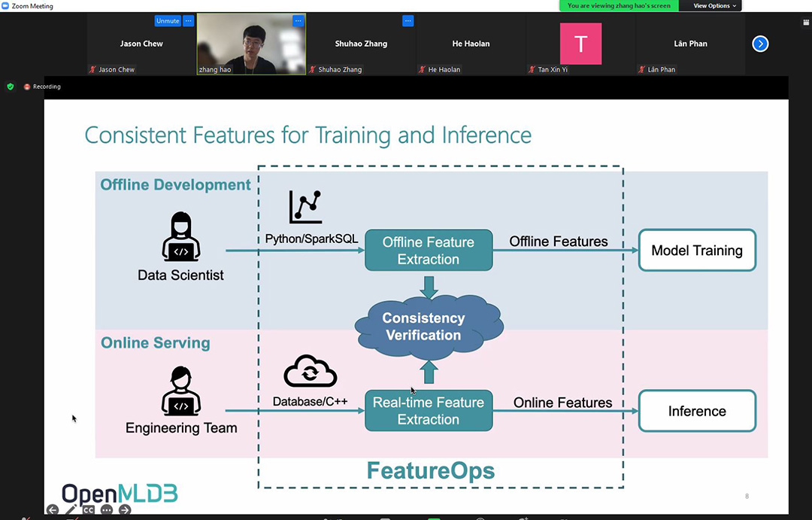
Task: Open slide show more options ellipsis
Action: tap(107, 510)
